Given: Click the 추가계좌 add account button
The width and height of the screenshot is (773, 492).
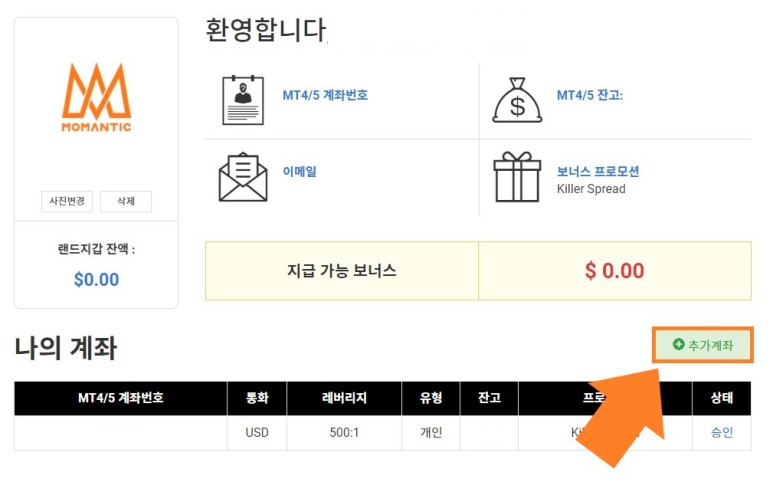Looking at the screenshot, I should pyautogui.click(x=703, y=345).
